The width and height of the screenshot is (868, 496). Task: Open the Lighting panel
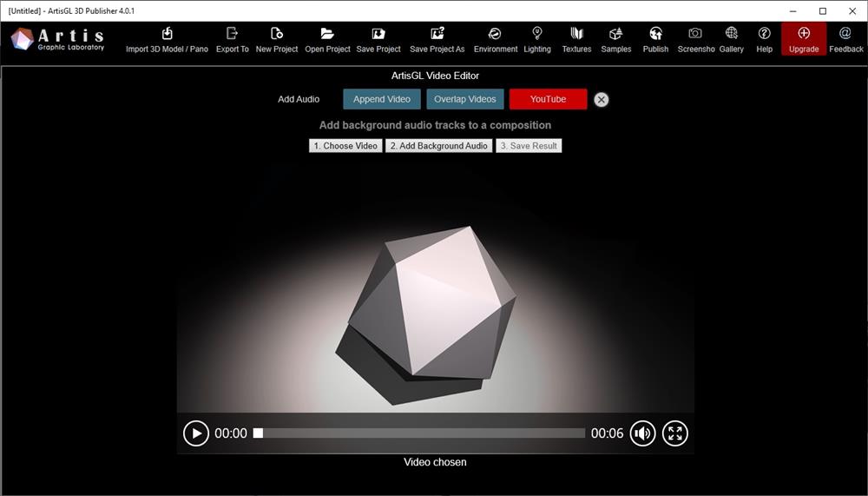pos(537,40)
